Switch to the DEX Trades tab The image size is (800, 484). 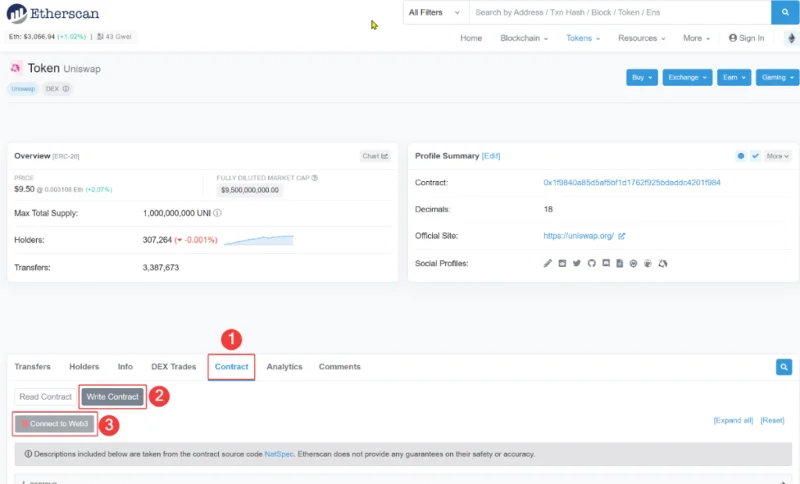(x=173, y=367)
